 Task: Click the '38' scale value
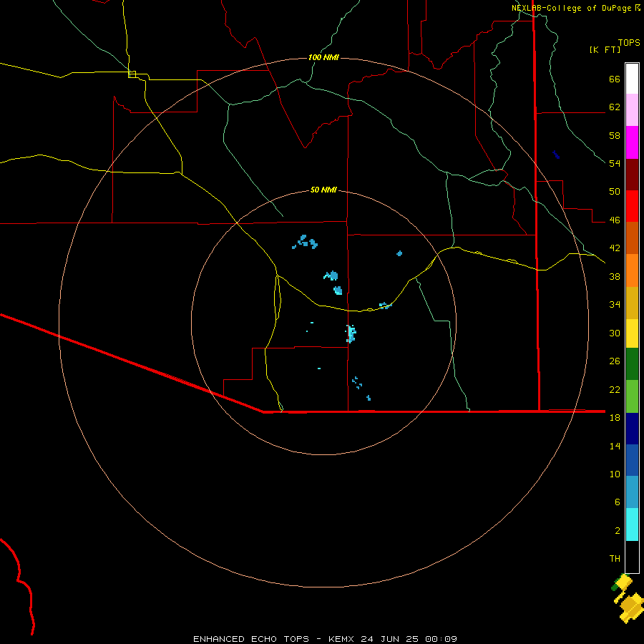click(615, 276)
